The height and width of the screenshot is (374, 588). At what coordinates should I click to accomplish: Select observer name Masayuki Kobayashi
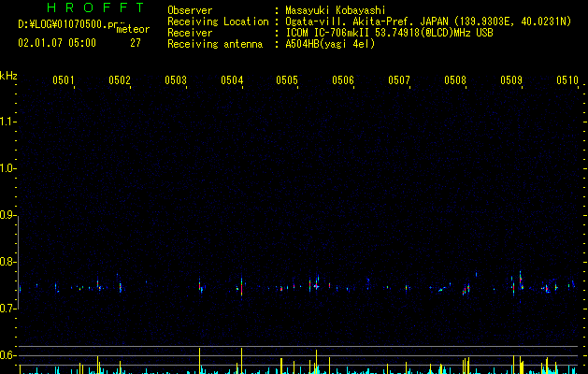[336, 10]
